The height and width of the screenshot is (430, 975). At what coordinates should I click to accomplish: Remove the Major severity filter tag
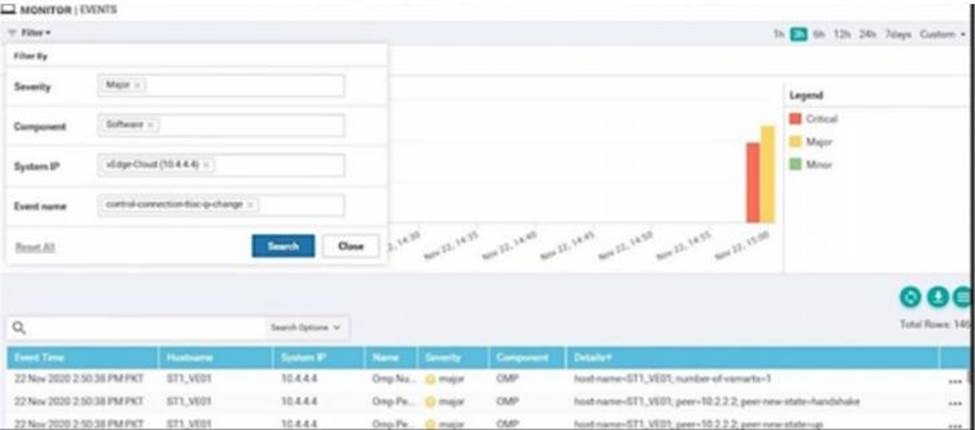137,86
